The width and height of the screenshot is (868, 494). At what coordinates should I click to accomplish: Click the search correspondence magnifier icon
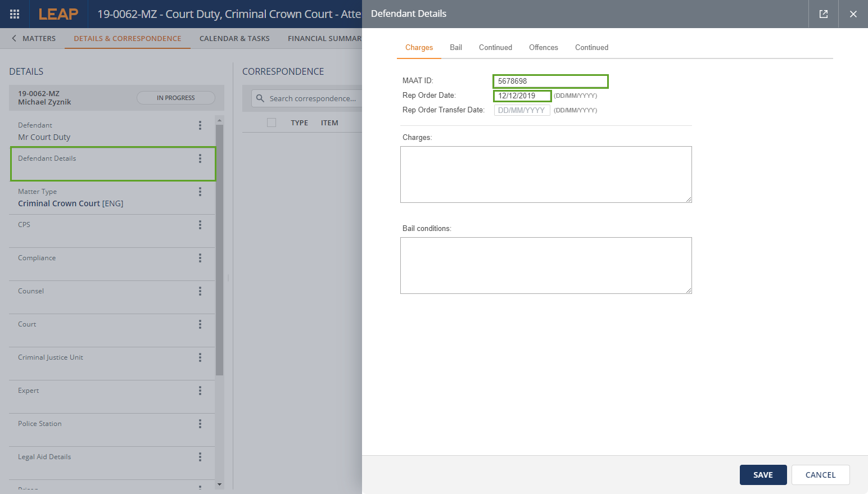pos(260,98)
